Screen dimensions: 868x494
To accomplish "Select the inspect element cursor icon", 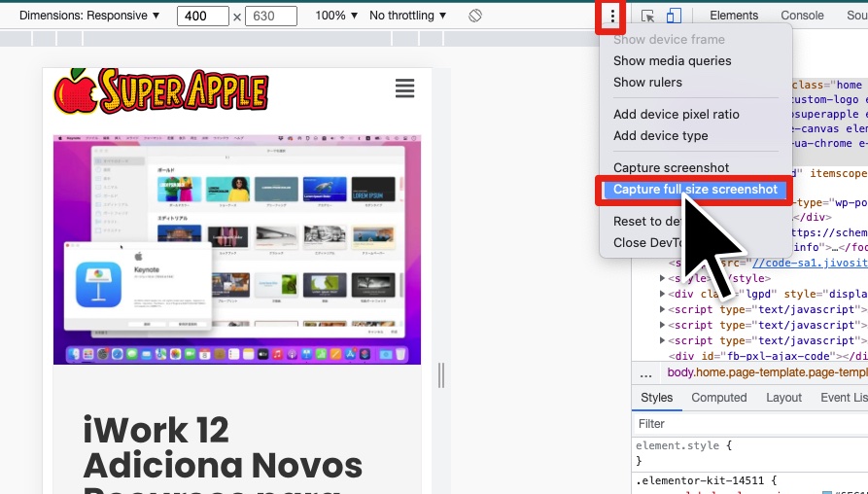I will pyautogui.click(x=648, y=17).
